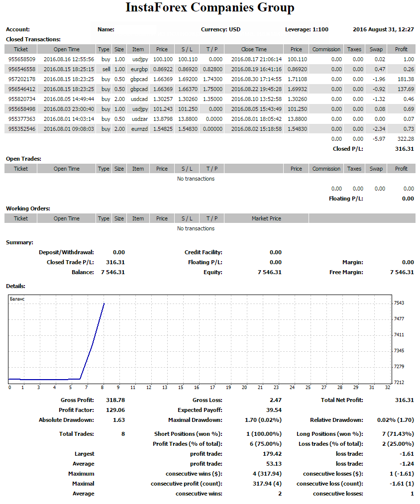Click ticket number 955377363
420x504 pixels.
[x=22, y=119]
